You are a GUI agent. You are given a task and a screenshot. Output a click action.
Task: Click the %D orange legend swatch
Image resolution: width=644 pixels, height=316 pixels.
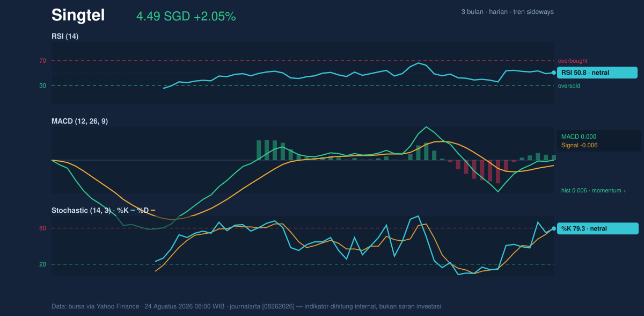(x=152, y=210)
